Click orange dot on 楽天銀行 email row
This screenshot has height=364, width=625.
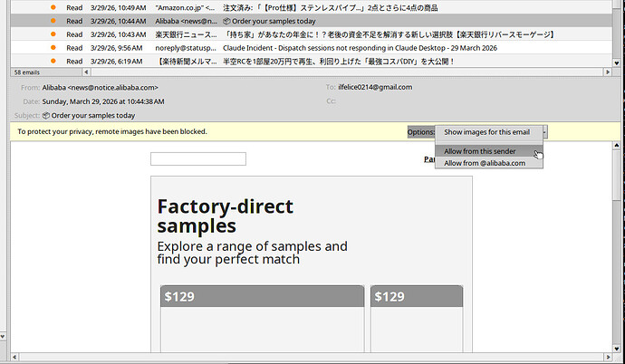53,34
